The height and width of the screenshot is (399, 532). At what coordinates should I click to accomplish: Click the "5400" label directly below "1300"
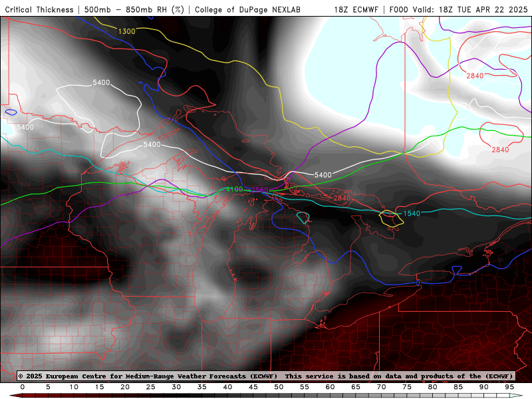pyautogui.click(x=101, y=82)
